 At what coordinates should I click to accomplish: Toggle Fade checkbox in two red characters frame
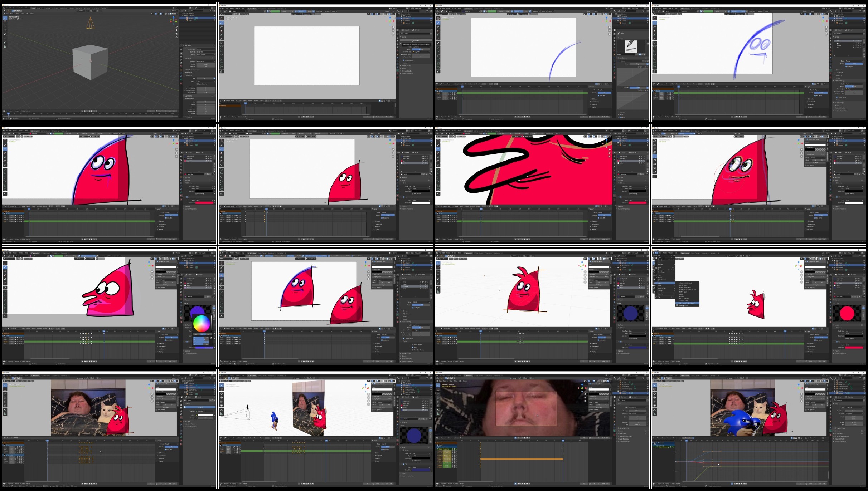pyautogui.click(x=413, y=347)
